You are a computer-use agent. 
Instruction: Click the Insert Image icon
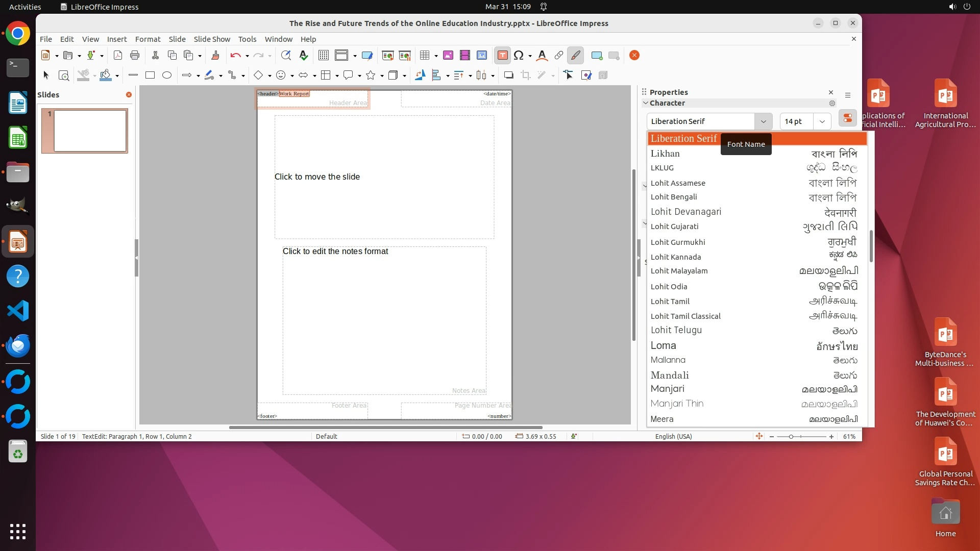tap(448, 56)
